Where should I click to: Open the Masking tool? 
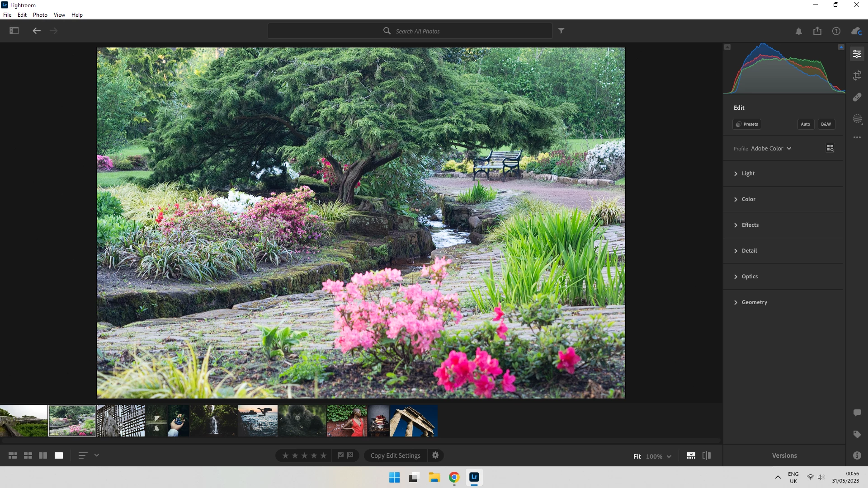857,119
